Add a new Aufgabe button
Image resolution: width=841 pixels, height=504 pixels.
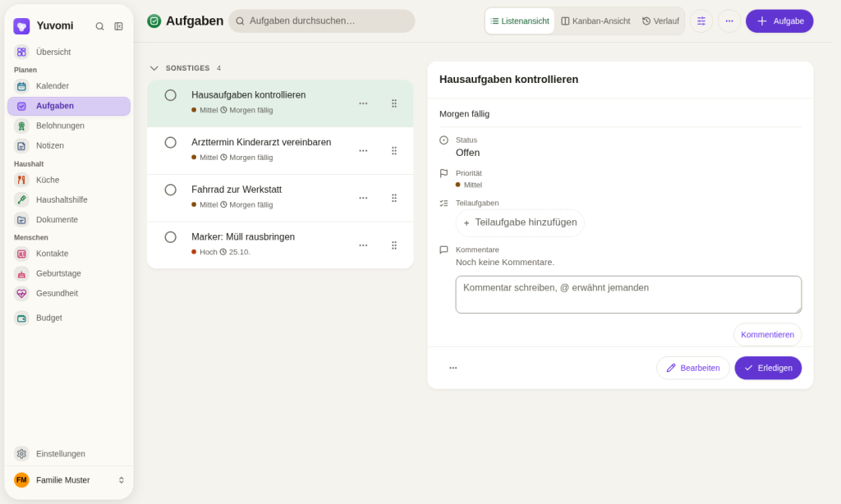click(x=779, y=21)
